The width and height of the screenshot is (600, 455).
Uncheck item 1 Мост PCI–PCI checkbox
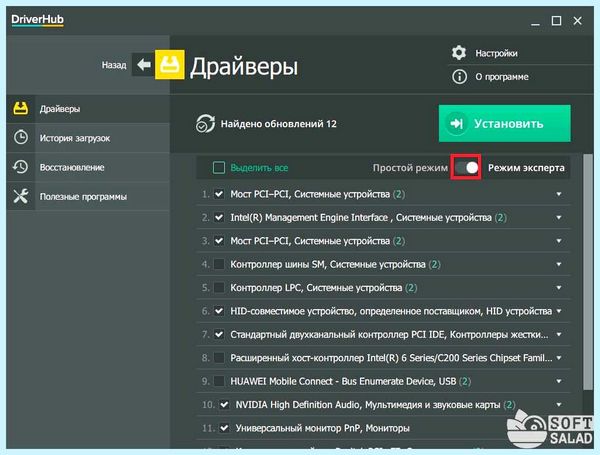click(x=219, y=194)
